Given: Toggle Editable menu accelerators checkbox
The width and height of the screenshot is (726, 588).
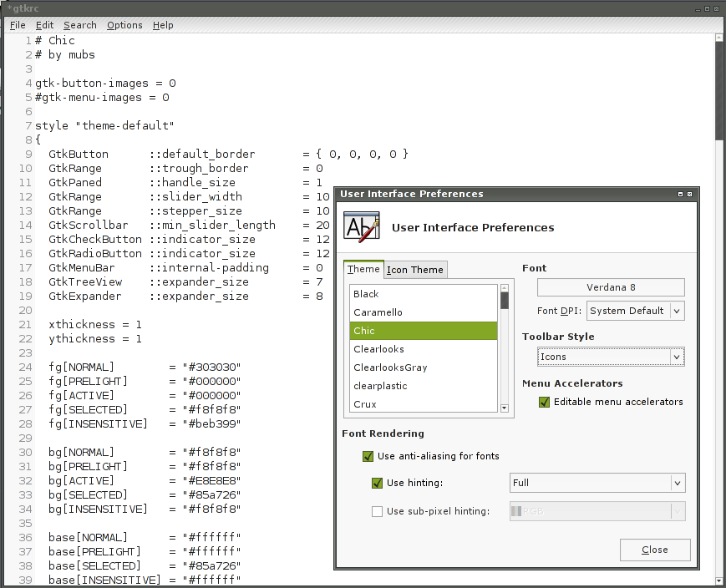Looking at the screenshot, I should [x=544, y=402].
